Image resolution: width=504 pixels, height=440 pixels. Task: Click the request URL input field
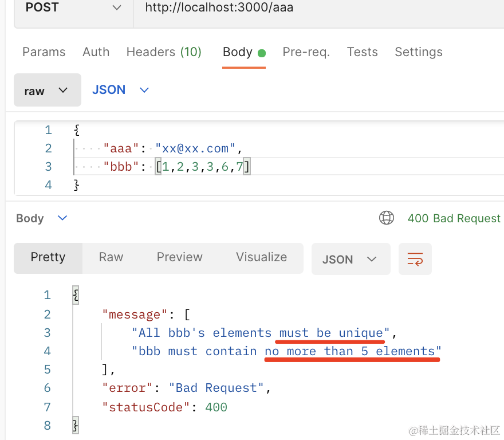point(315,8)
